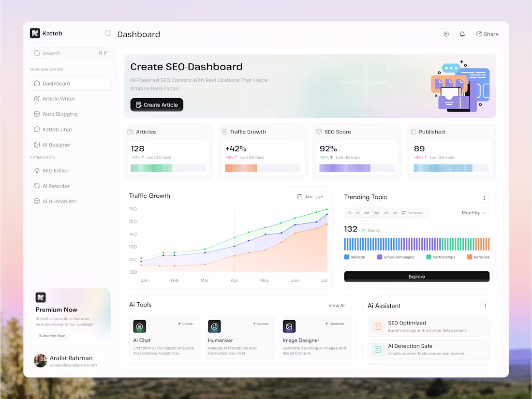The height and width of the screenshot is (399, 532).
Task: Click the AI Detection Safe green icon
Action: [378, 350]
